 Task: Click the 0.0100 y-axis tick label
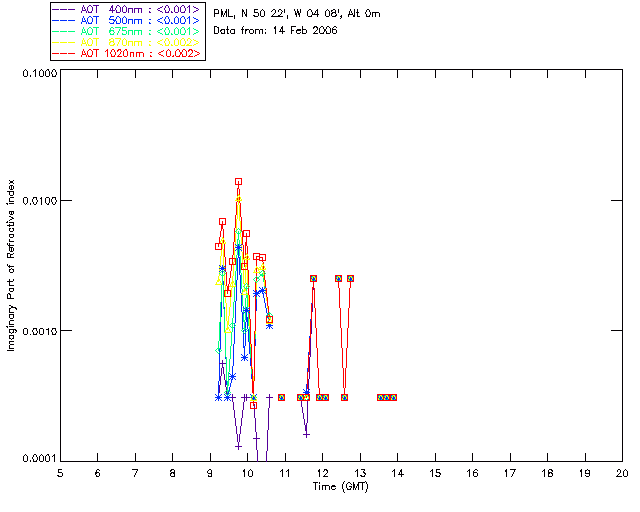pyautogui.click(x=40, y=200)
